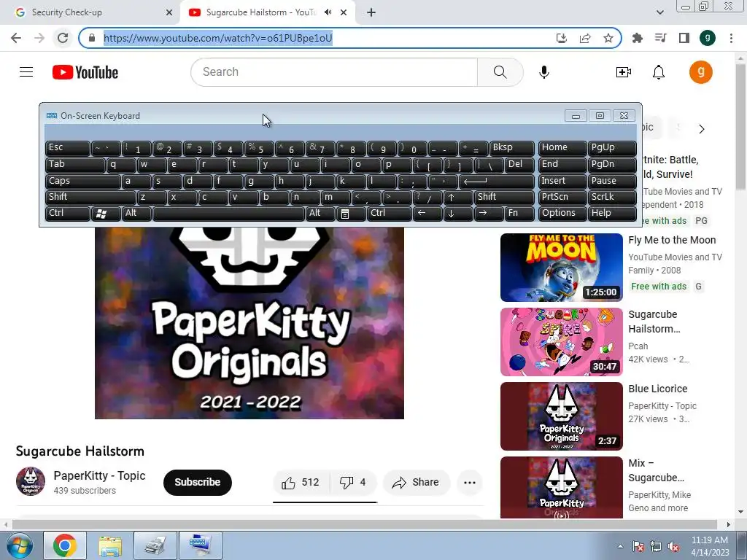
Task: Open the orange account avatar menu
Action: click(x=700, y=72)
